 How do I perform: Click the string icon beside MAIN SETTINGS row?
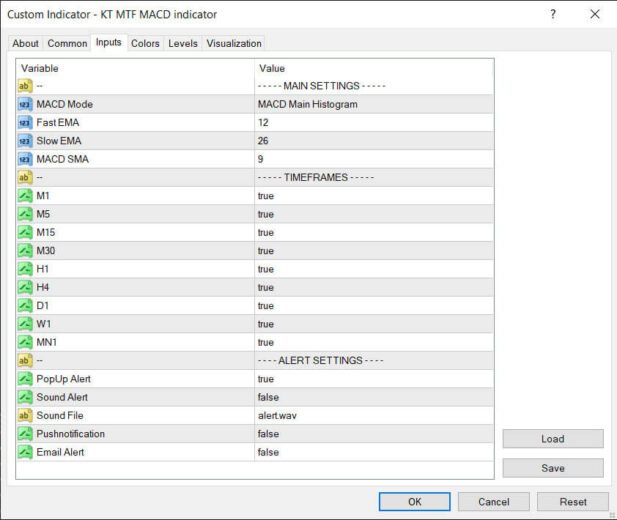[x=25, y=86]
